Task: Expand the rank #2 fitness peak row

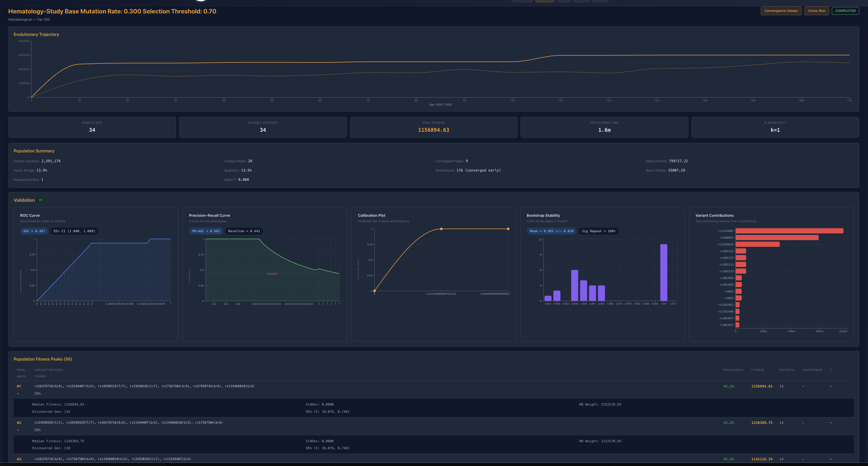Action: tap(128, 423)
